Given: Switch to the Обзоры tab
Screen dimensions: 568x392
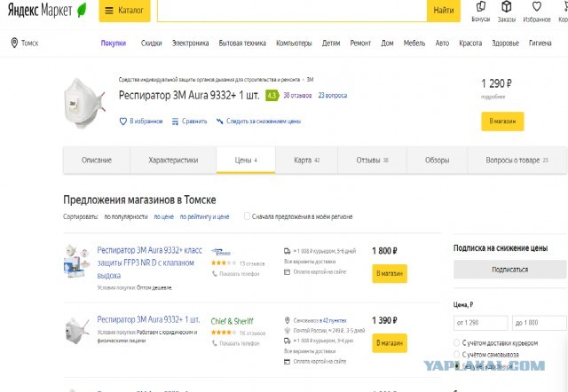Looking at the screenshot, I should click(438, 160).
